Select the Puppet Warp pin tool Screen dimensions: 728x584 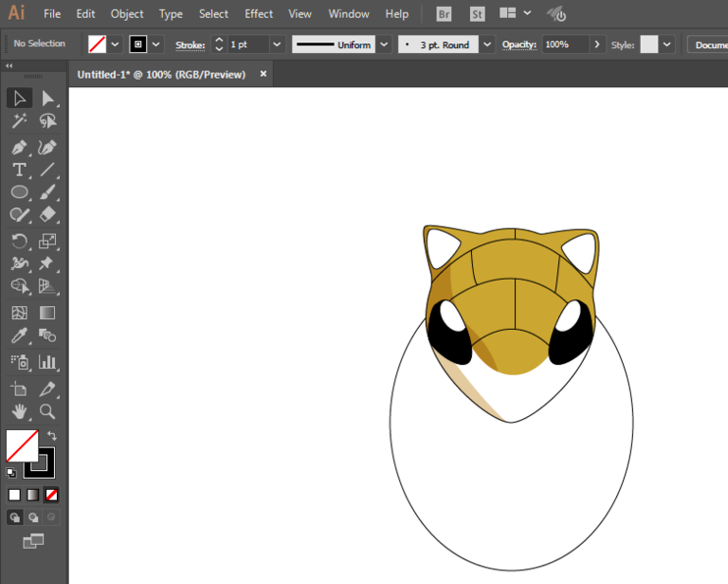[47, 263]
